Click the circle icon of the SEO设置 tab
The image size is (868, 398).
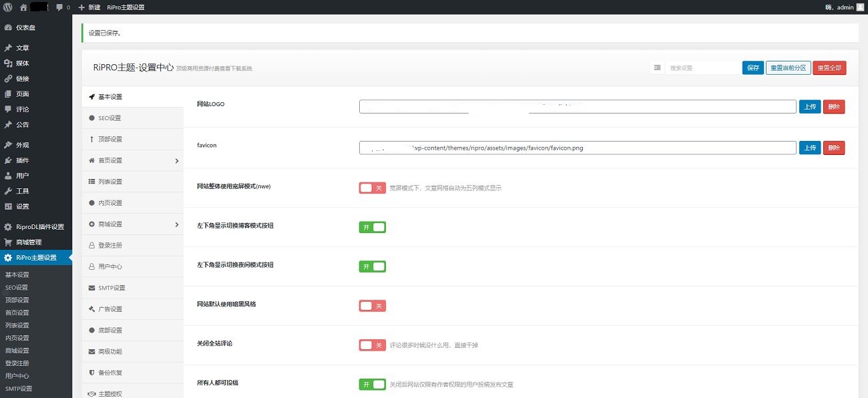(x=91, y=118)
